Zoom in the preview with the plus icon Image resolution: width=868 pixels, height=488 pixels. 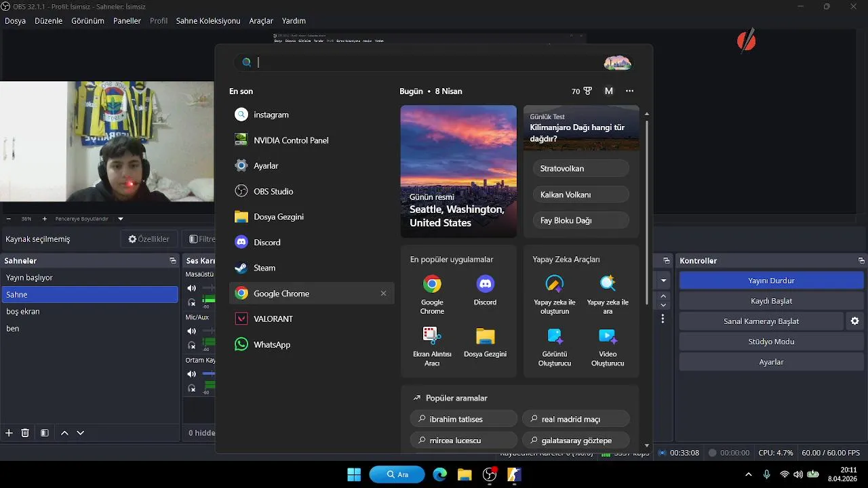(x=45, y=219)
